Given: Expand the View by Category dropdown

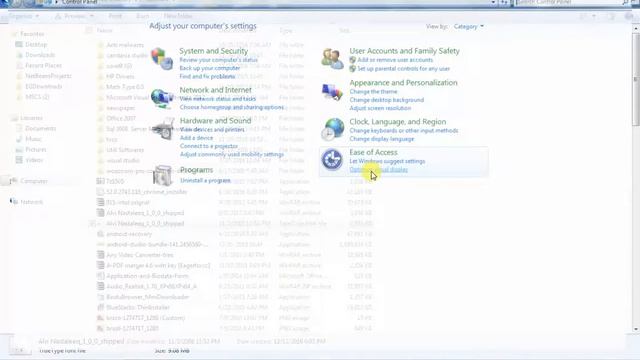Looking at the screenshot, I should pos(469,27).
